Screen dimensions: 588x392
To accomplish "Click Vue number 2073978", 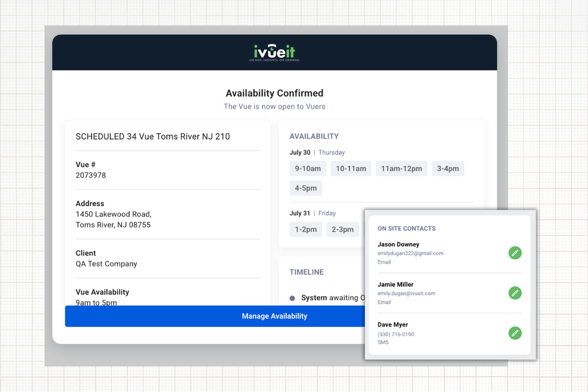I will coord(91,175).
